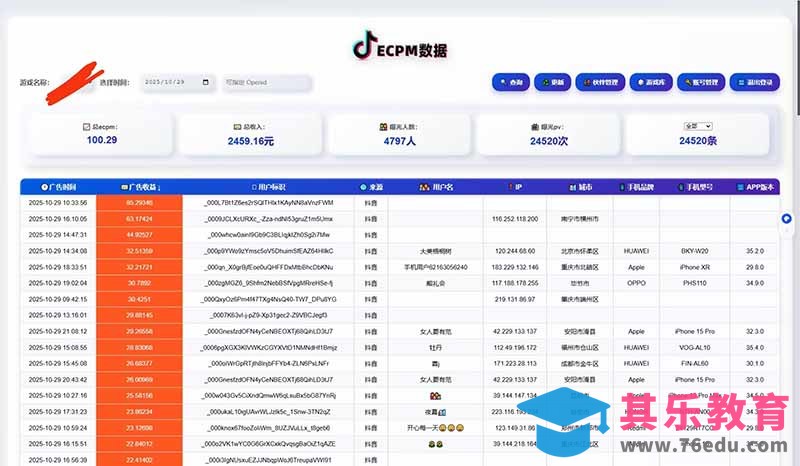Click the 总收入 card icon

pyautogui.click(x=237, y=127)
